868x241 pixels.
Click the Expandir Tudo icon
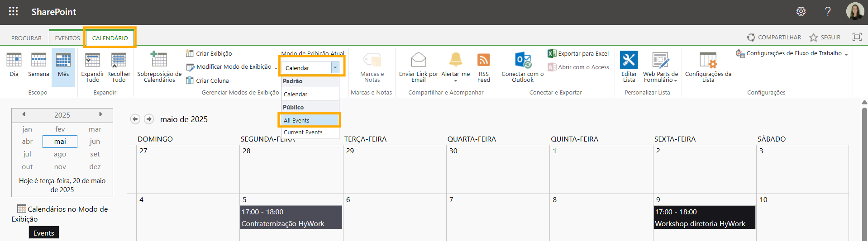92,61
